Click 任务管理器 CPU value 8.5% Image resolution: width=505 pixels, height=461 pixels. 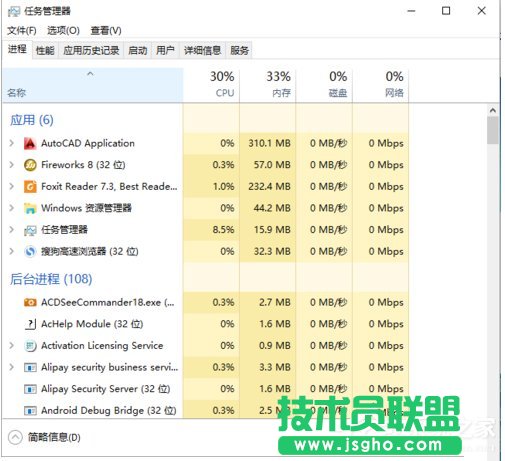223,230
